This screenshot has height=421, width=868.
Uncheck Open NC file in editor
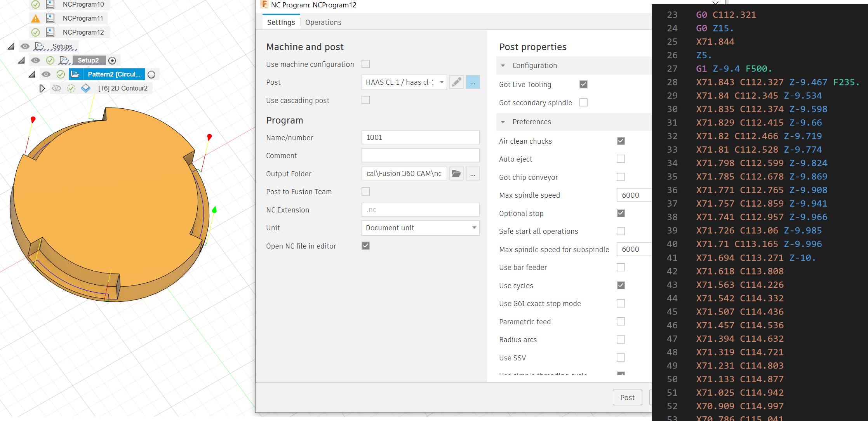tap(365, 246)
